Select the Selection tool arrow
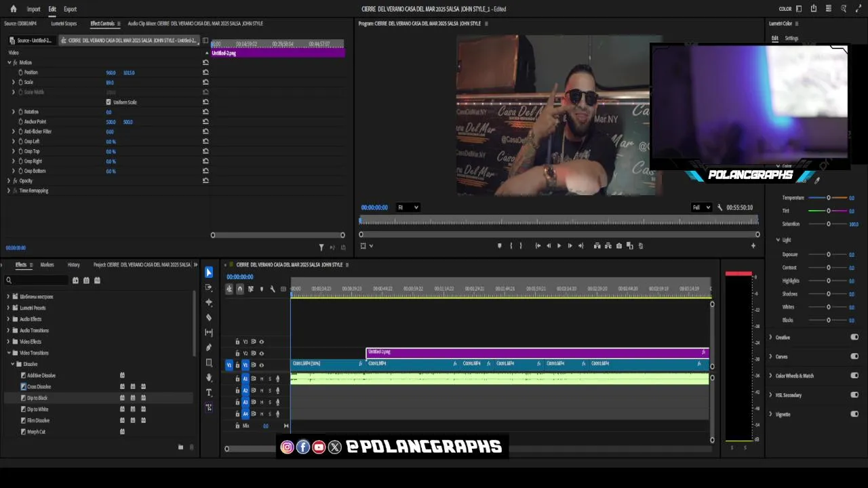Image resolution: width=868 pixels, height=488 pixels. (209, 272)
